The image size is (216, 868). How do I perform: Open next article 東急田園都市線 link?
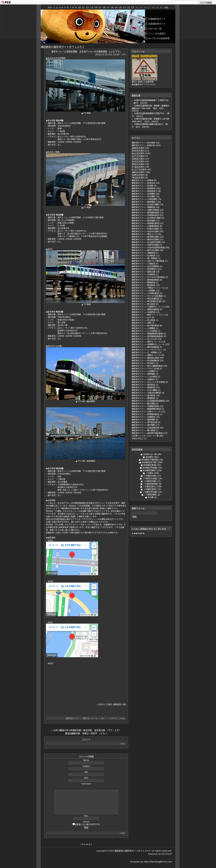tap(85, 733)
